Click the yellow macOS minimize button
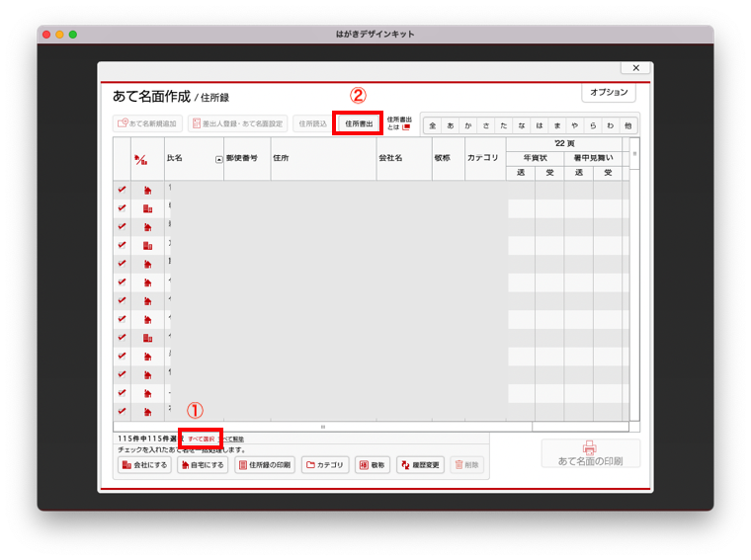The width and height of the screenshot is (751, 560). click(59, 35)
